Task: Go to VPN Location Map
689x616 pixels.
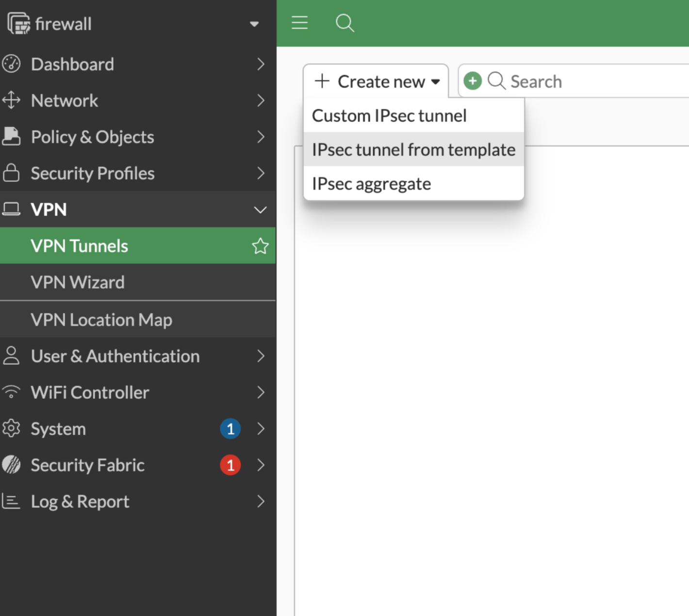Action: (101, 320)
